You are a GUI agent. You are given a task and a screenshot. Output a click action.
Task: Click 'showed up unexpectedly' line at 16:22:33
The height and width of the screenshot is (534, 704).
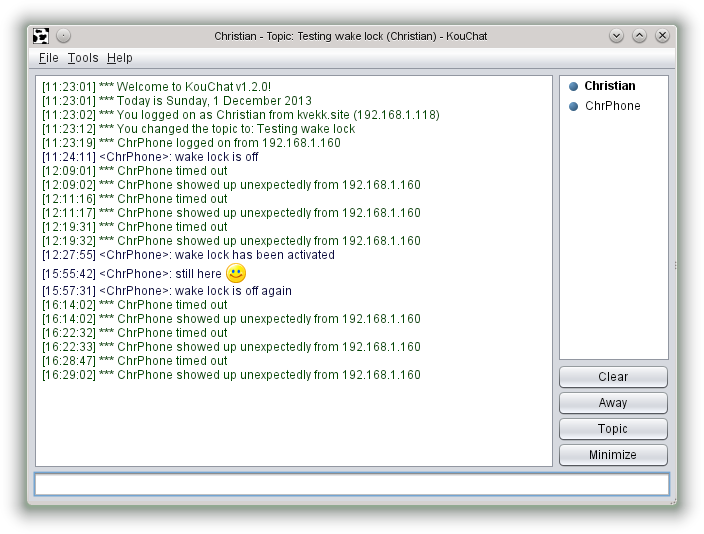[x=231, y=347]
